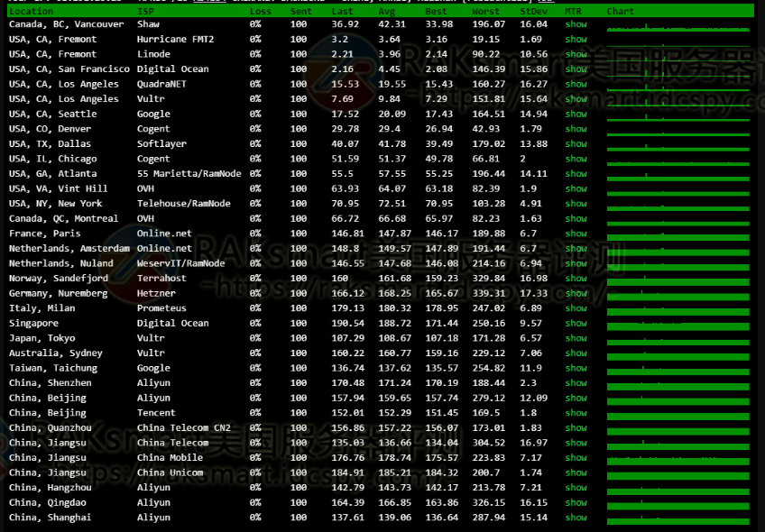
Task: Open MTR show link for Los Angeles QuadraNET
Action: (x=576, y=84)
